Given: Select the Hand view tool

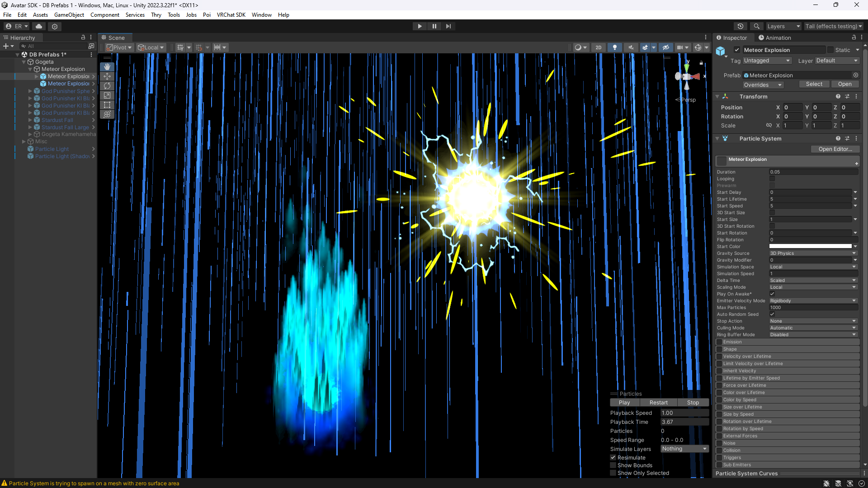Looking at the screenshot, I should click(107, 67).
